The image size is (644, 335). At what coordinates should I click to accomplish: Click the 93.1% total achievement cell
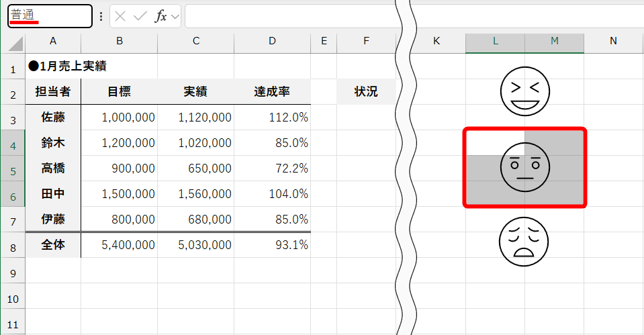[272, 245]
